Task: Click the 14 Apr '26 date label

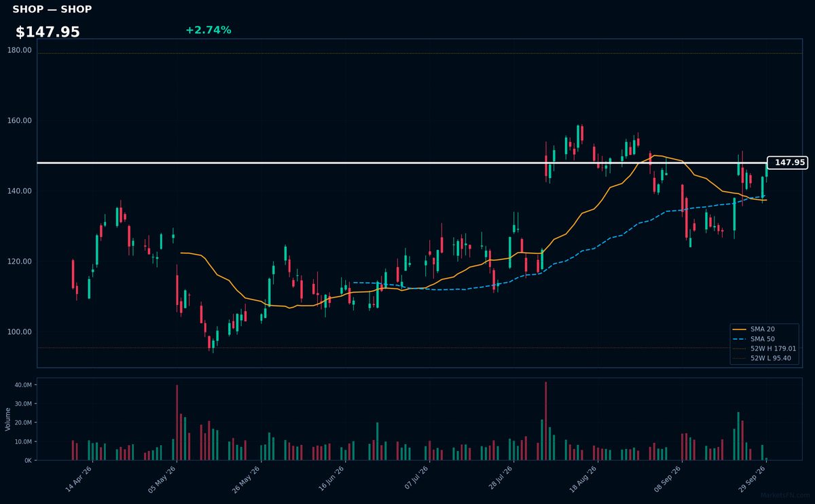Action: (x=79, y=480)
